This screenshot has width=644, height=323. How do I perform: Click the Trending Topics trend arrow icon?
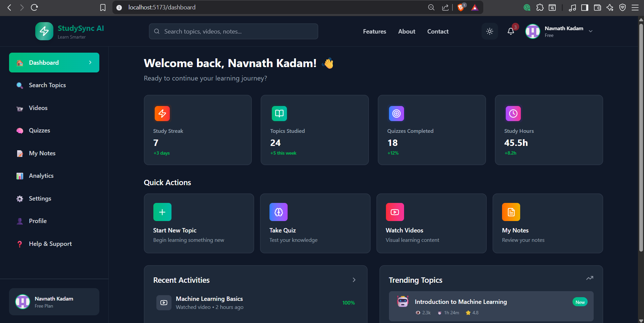tap(590, 278)
